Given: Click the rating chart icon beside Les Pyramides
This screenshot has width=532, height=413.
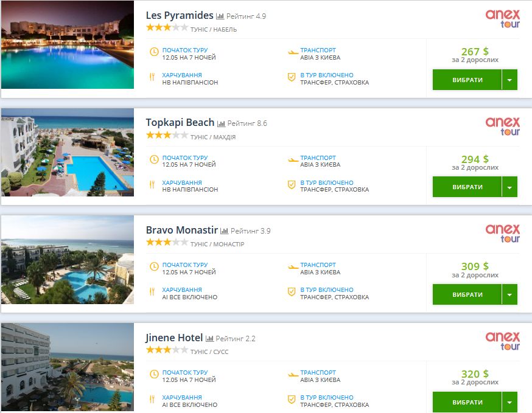Looking at the screenshot, I should [220, 16].
